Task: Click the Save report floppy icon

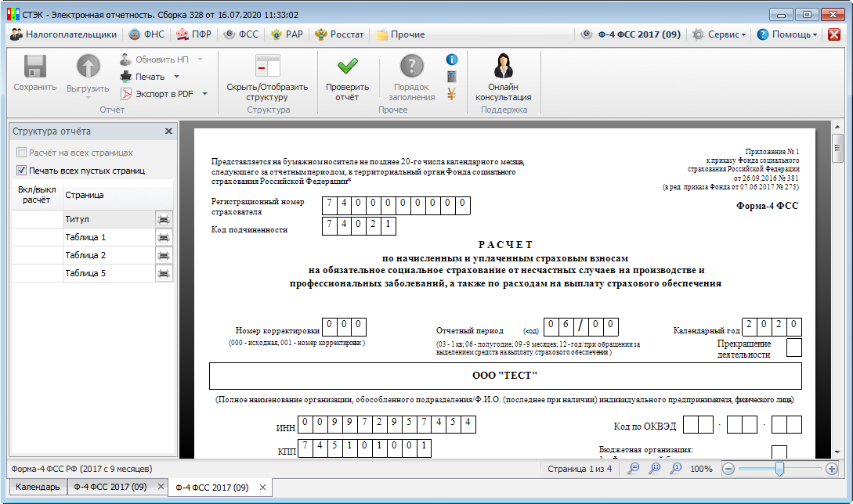Action: coord(34,67)
